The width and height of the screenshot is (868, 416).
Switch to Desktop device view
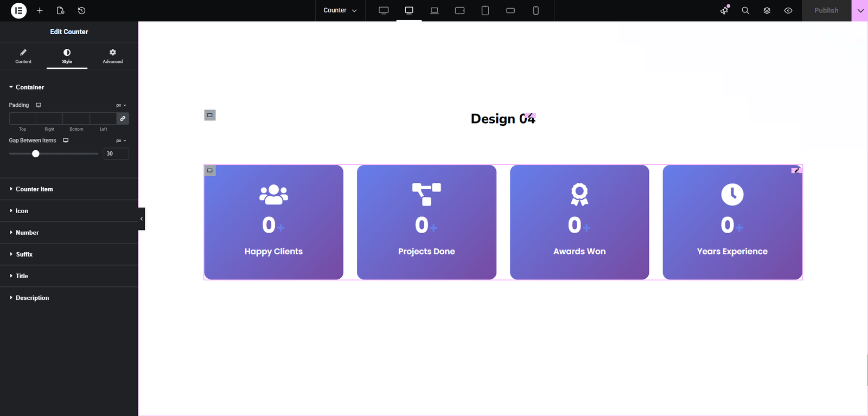pos(409,10)
